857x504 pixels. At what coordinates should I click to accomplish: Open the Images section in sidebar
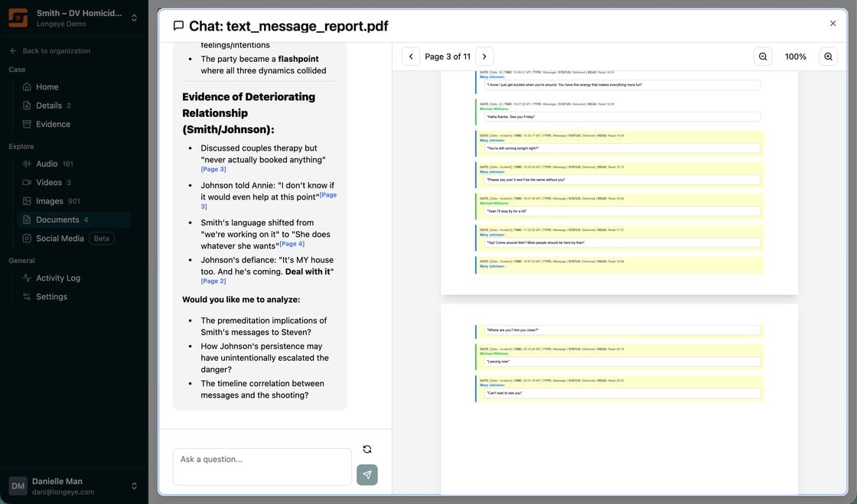[x=49, y=201]
